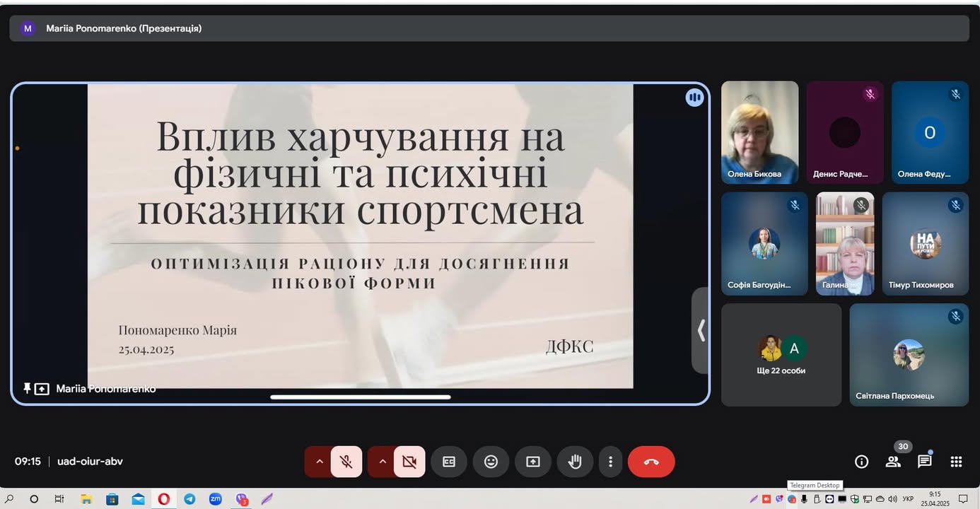This screenshot has height=509, width=980.
Task: Turn on captions (CC) button
Action: tap(449, 462)
